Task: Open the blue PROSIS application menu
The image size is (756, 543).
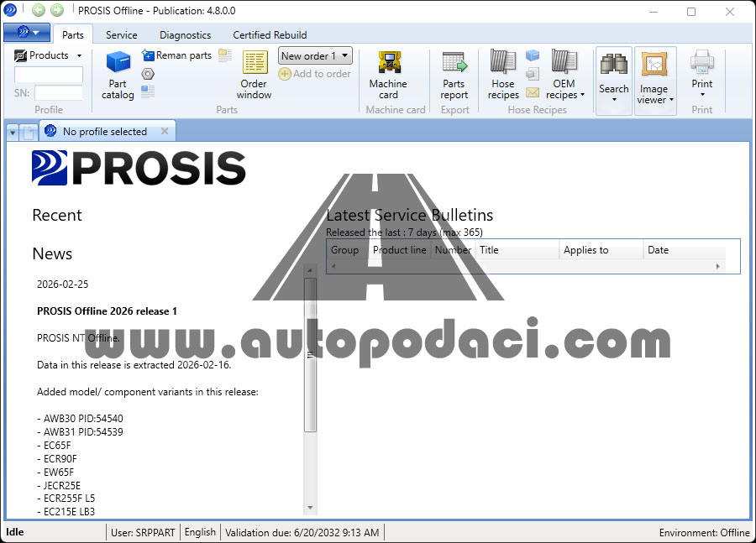Action: point(27,33)
